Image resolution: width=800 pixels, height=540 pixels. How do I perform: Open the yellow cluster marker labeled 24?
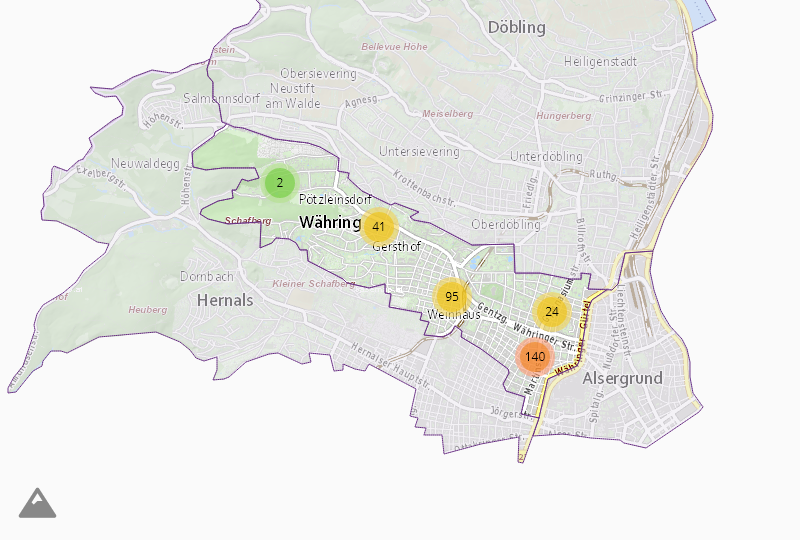552,311
